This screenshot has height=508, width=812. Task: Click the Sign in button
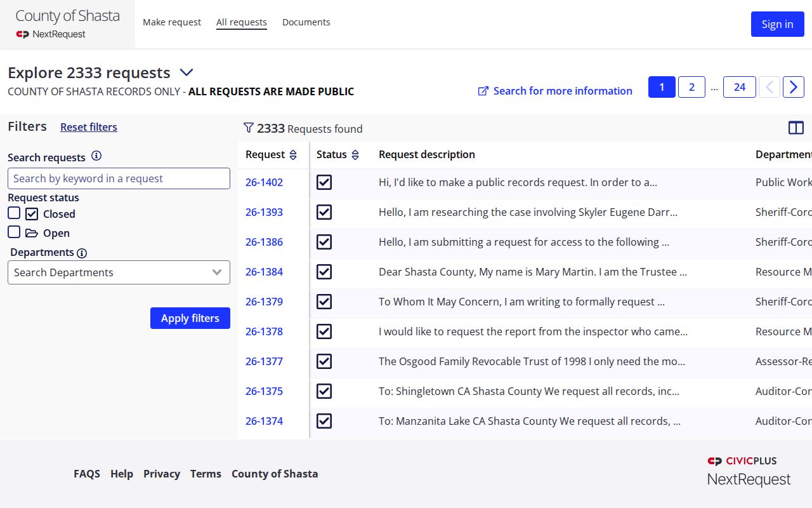(x=778, y=24)
